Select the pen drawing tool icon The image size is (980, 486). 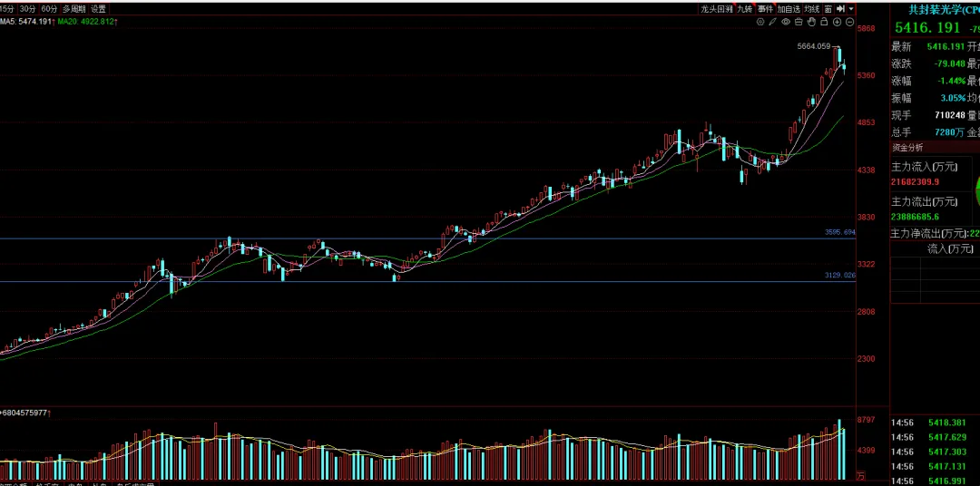[x=773, y=22]
